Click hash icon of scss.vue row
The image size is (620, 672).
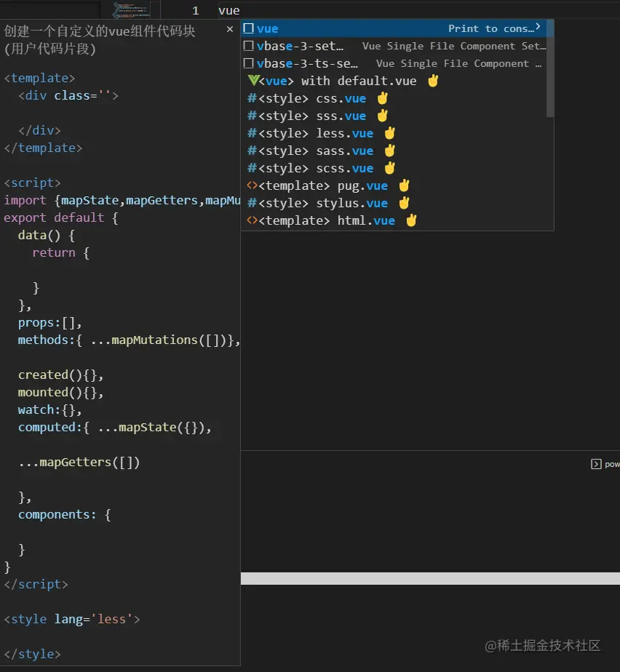coord(252,169)
